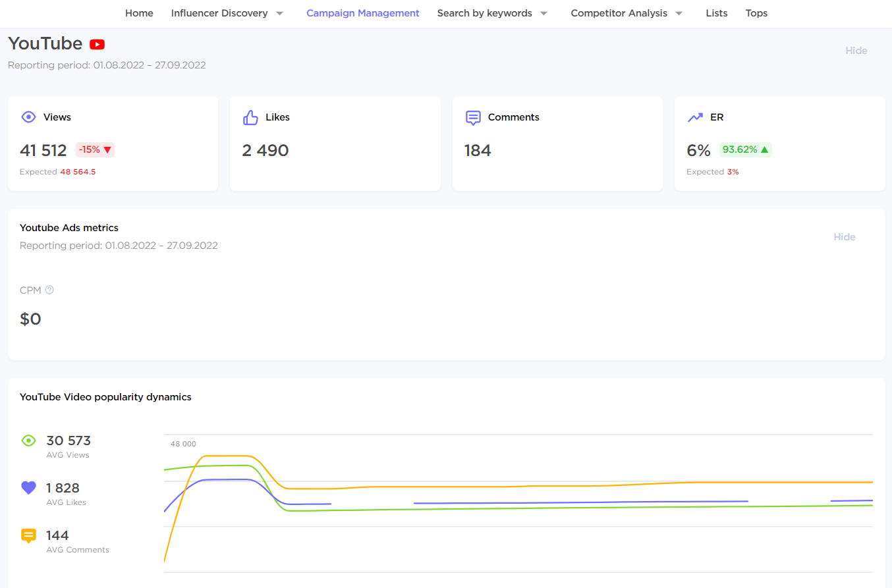Open Influencer Discovery menu

click(x=219, y=13)
